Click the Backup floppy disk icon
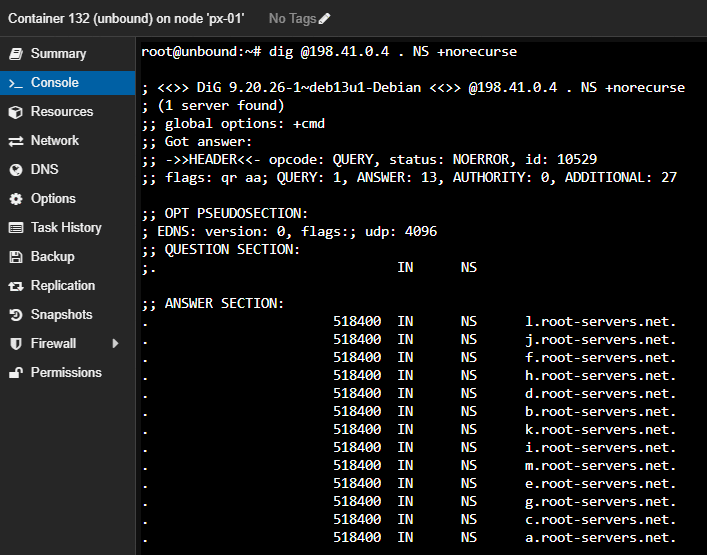707x555 pixels. coord(16,257)
